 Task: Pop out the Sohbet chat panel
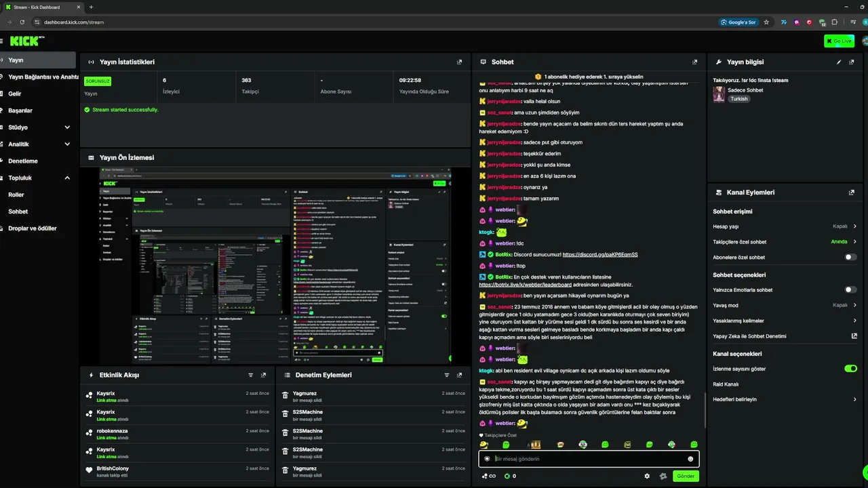point(694,62)
